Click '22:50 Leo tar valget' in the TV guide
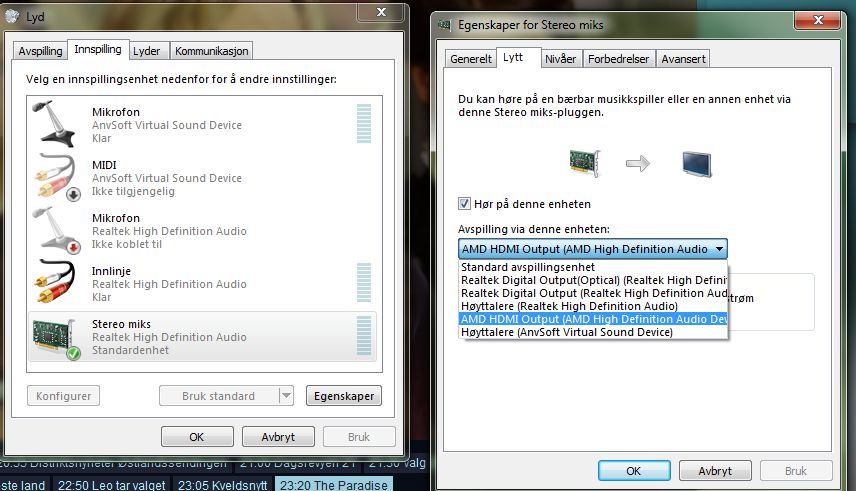The width and height of the screenshot is (856, 491). (111, 484)
